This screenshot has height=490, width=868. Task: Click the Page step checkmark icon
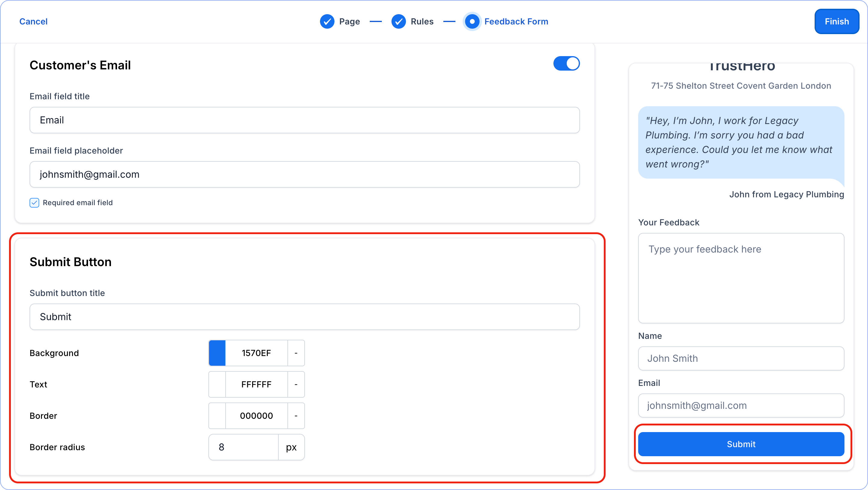click(327, 21)
